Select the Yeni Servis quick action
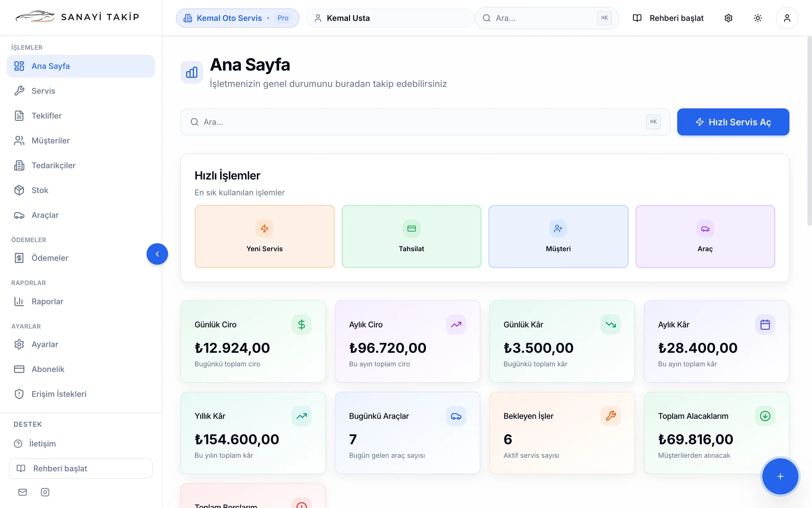The height and width of the screenshot is (508, 812). (264, 236)
